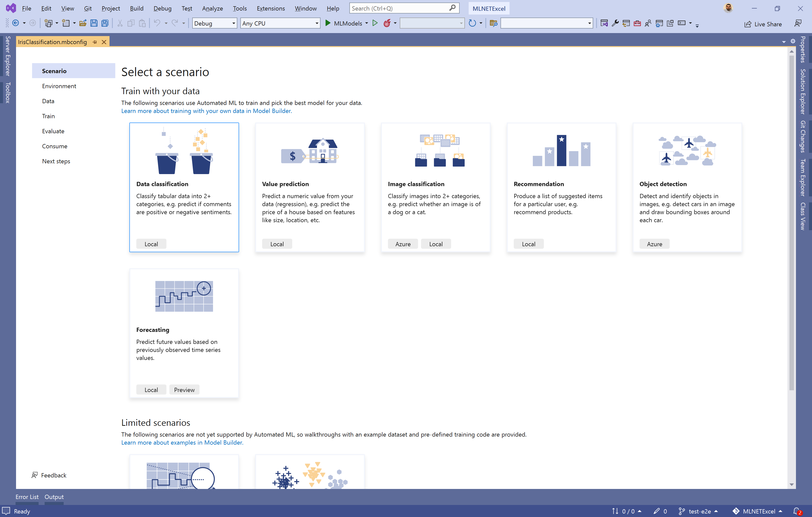The image size is (812, 517).
Task: Click the Search box in the title bar
Action: [401, 8]
